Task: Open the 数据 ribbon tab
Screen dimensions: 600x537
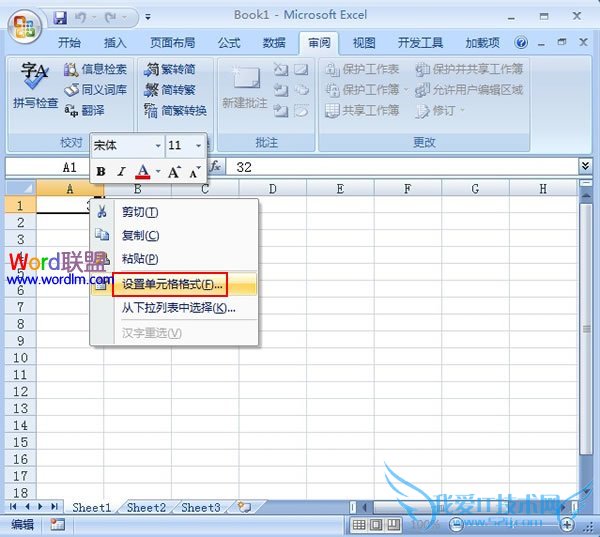Action: (274, 42)
